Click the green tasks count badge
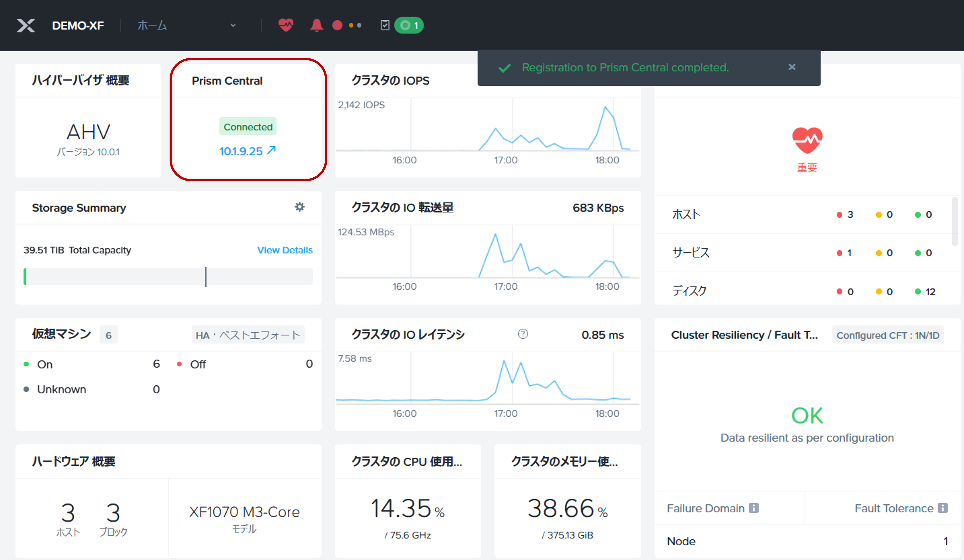Screen dimensions: 964x560 (409, 25)
